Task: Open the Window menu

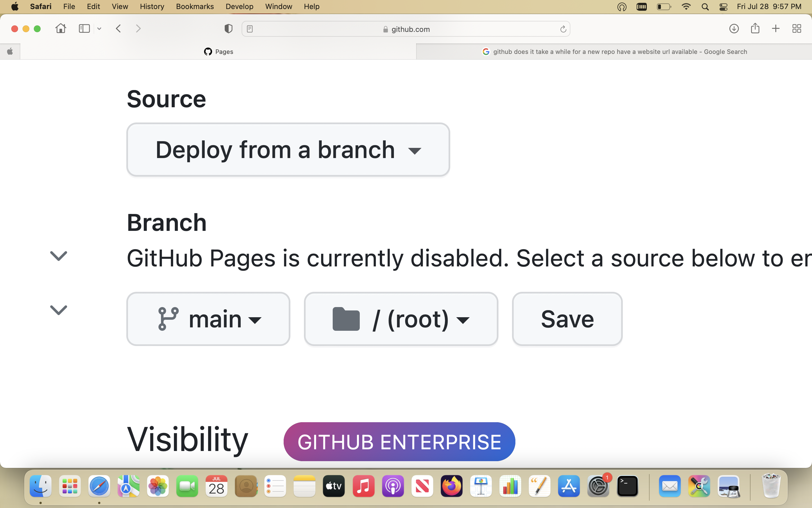Action: coord(279,7)
